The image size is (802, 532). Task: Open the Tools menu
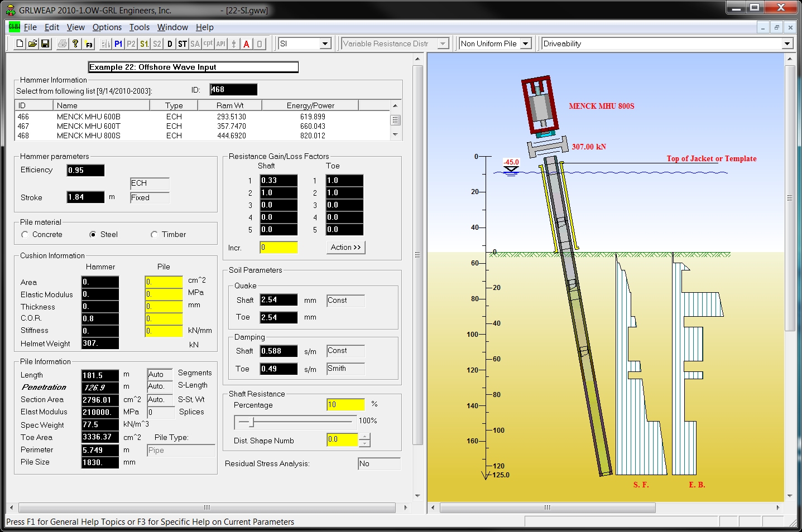click(140, 27)
